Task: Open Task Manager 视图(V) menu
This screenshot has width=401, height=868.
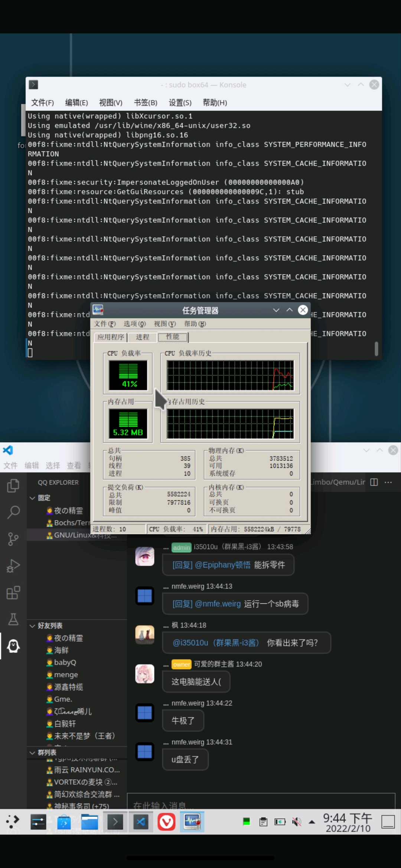Action: click(x=165, y=324)
